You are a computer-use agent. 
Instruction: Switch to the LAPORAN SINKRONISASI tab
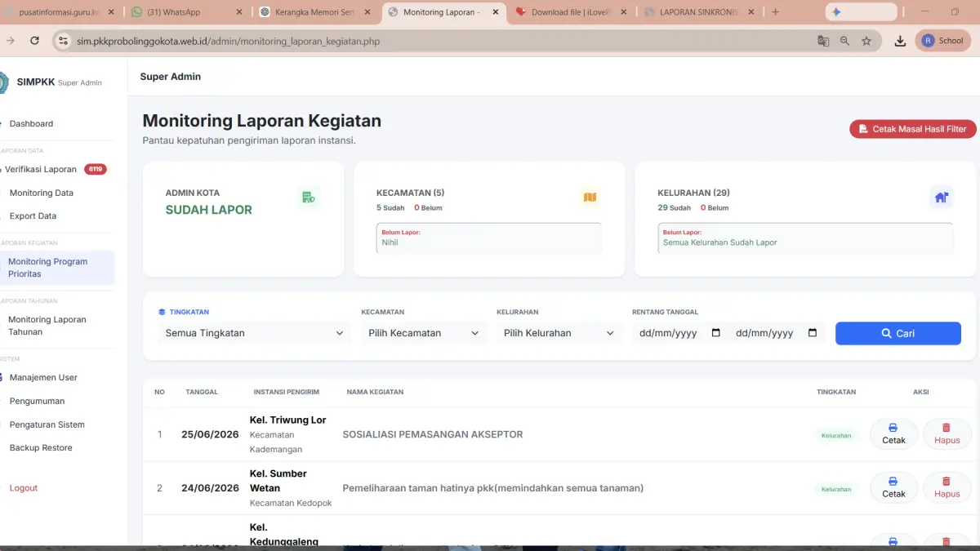click(700, 12)
